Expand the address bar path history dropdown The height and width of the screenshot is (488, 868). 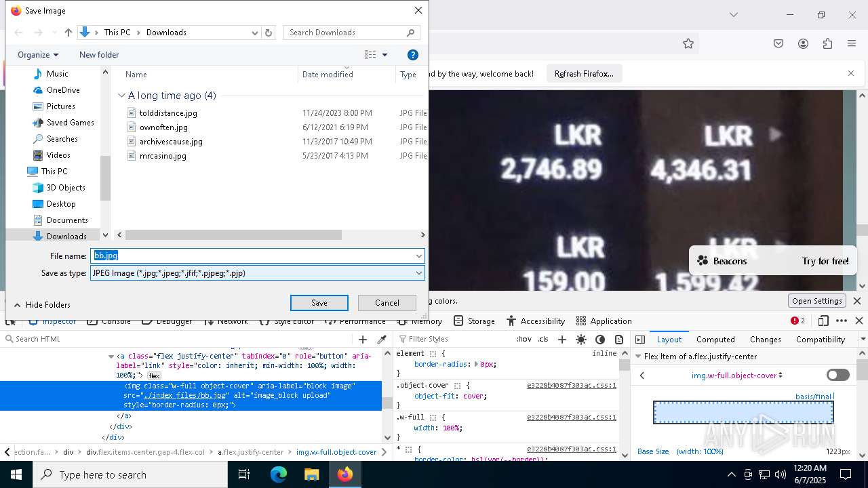255,33
